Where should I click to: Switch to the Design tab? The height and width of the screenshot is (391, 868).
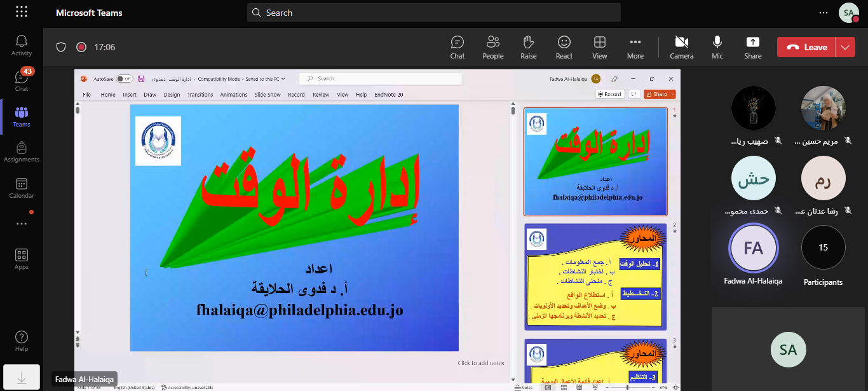[x=172, y=95]
